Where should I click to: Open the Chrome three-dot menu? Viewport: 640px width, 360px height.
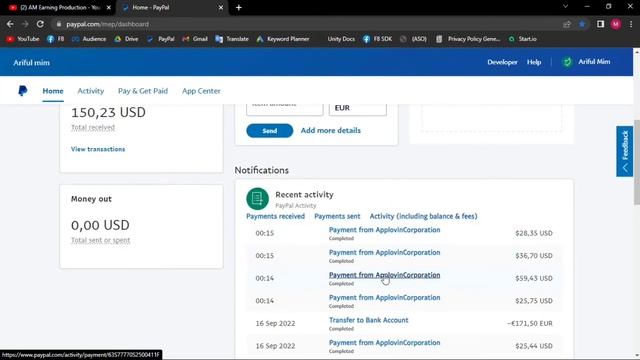631,24
